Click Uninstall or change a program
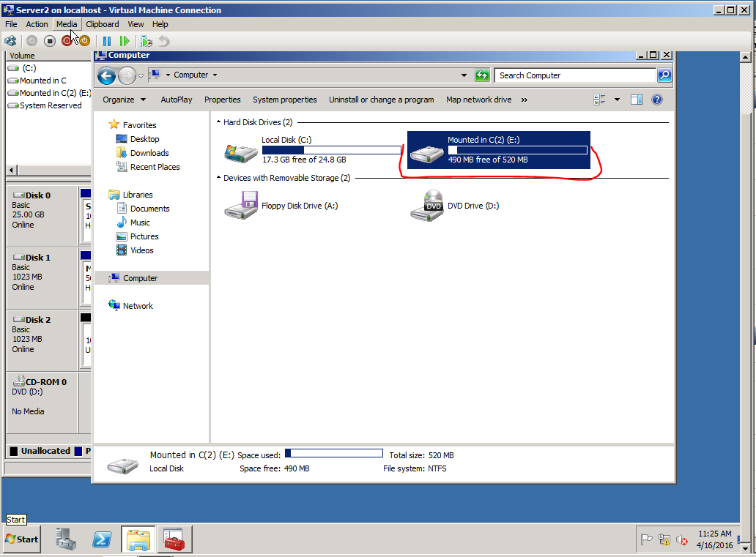Image resolution: width=756 pixels, height=557 pixels. point(382,100)
